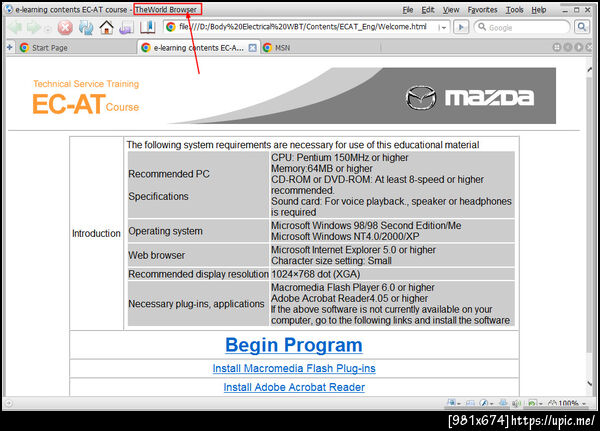Open the address bar history dropdown
The height and width of the screenshot is (431, 600).
pyautogui.click(x=443, y=28)
